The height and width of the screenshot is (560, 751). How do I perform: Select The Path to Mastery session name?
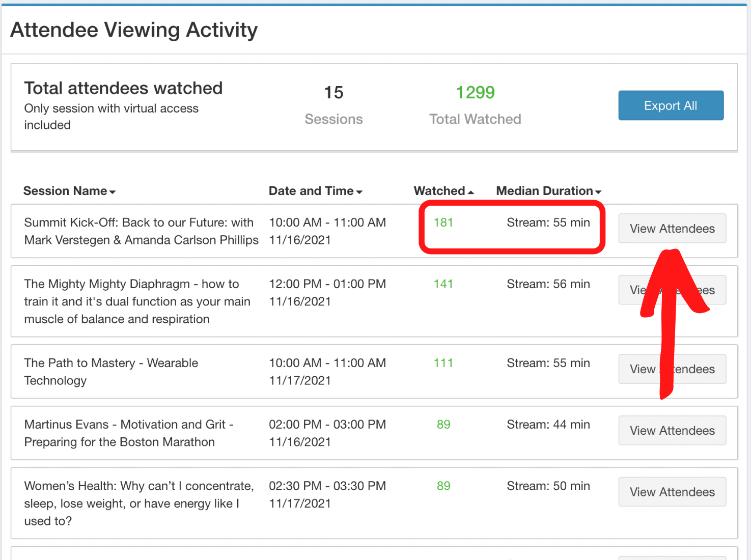(110, 371)
